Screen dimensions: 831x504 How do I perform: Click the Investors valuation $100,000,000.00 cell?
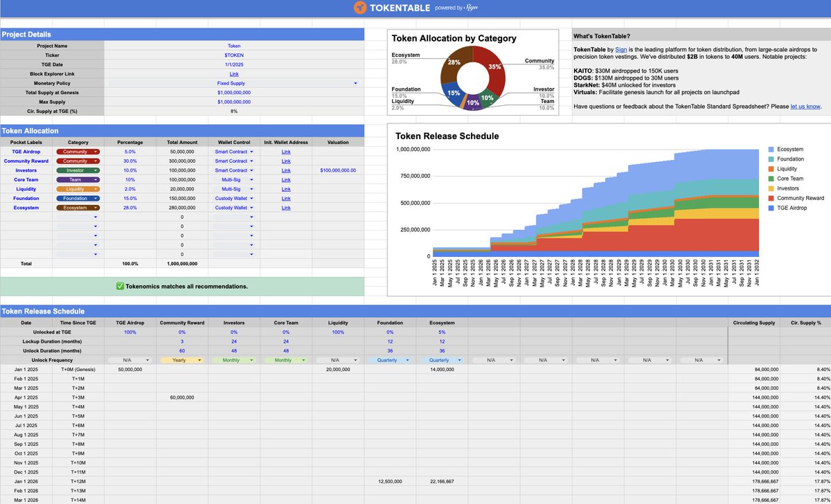click(x=338, y=170)
